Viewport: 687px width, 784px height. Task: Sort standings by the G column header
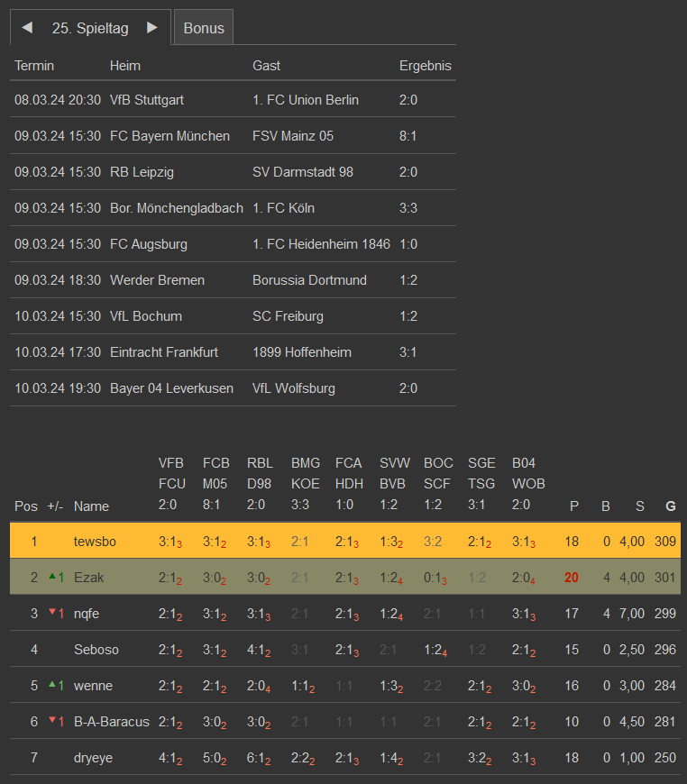(x=670, y=506)
